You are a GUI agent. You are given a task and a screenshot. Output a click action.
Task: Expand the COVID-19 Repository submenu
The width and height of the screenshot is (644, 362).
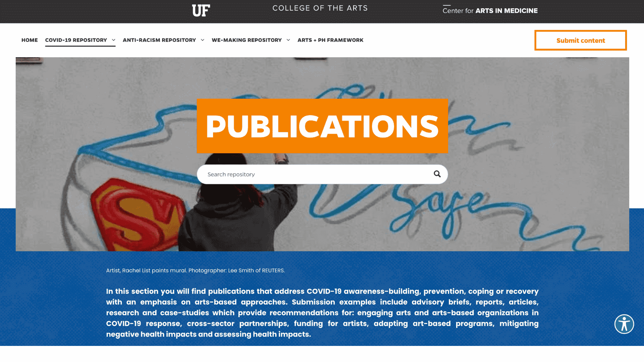(x=113, y=40)
